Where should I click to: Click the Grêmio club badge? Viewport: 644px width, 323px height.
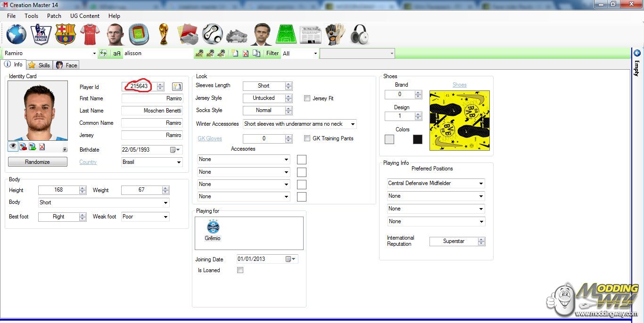click(213, 226)
